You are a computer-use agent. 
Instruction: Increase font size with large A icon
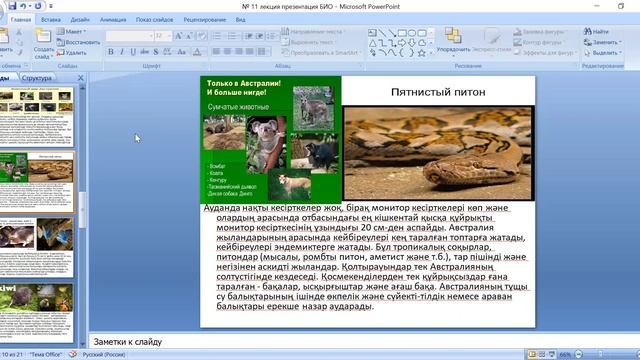point(179,36)
